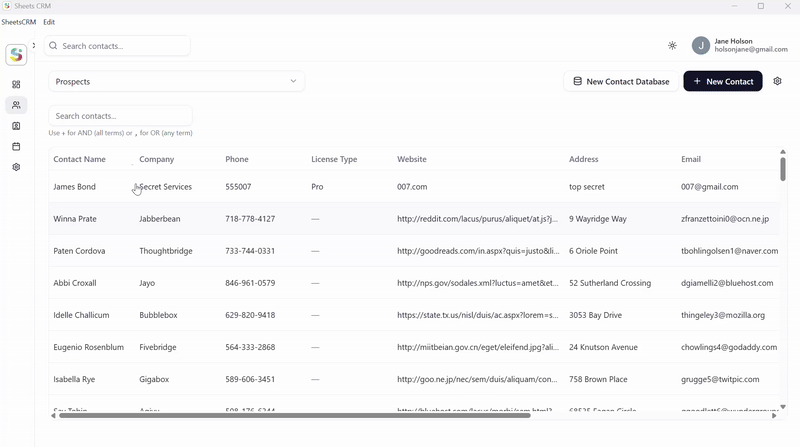800x447 pixels.
Task: Expand the sidebar with chevron arrow
Action: point(34,45)
